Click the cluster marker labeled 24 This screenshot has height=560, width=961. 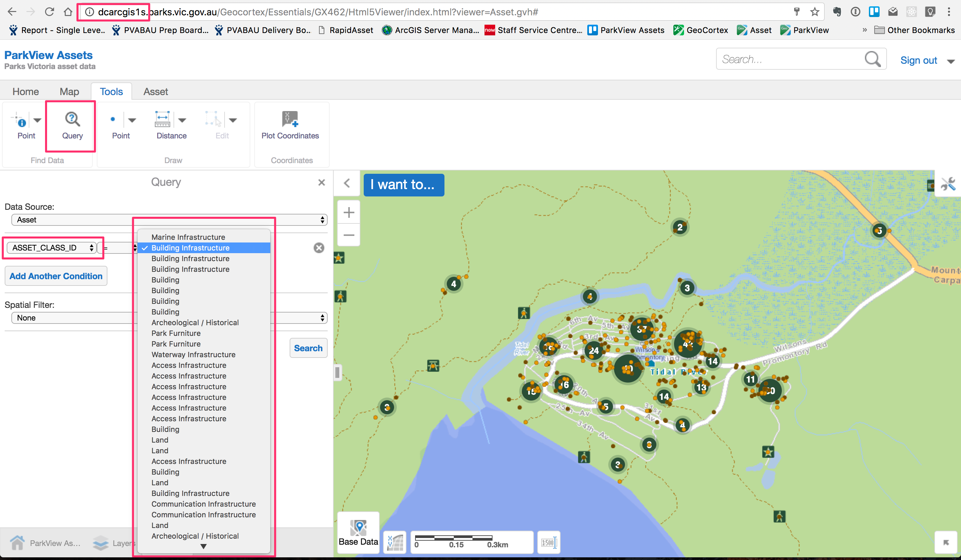coord(594,351)
